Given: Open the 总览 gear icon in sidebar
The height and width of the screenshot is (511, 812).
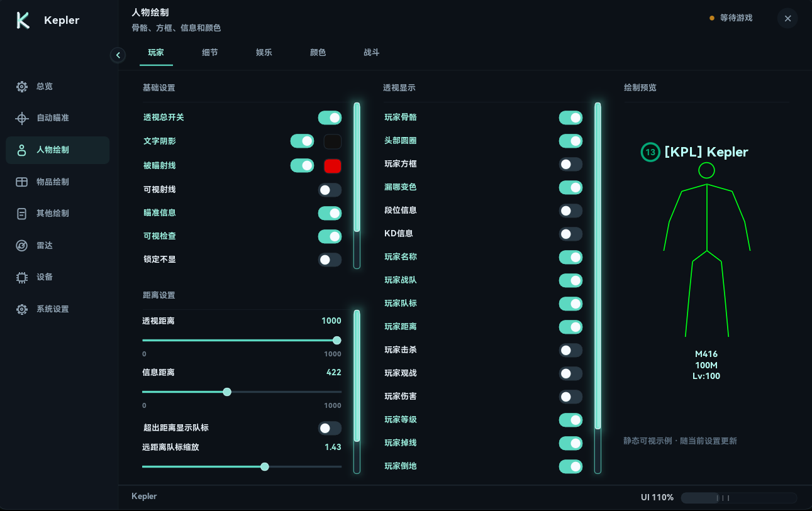Looking at the screenshot, I should point(22,87).
